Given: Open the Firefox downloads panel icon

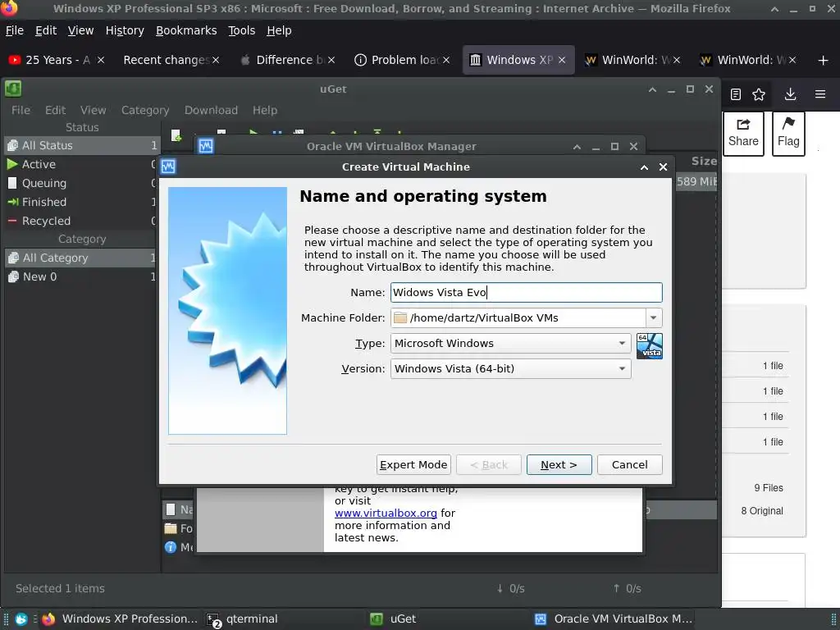Looking at the screenshot, I should (790, 94).
